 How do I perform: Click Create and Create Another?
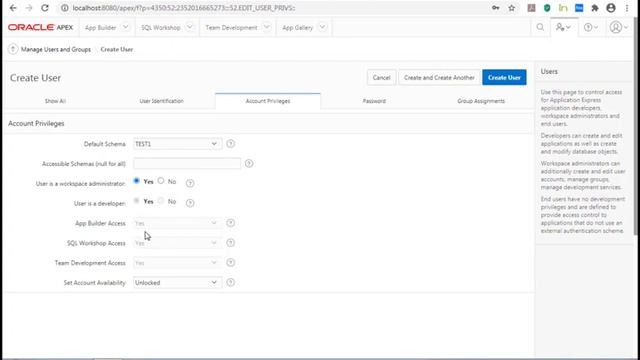(439, 78)
